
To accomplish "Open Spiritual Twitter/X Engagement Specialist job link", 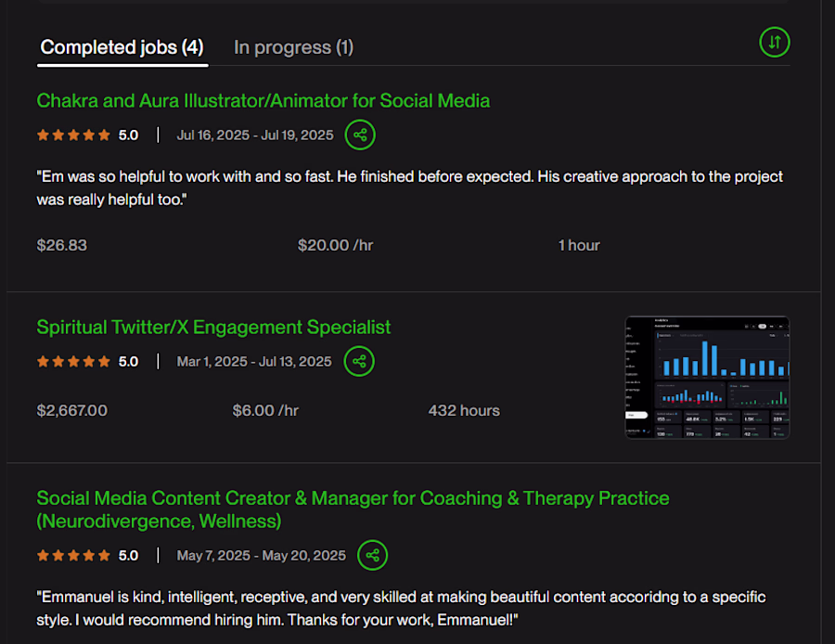I will (213, 327).
